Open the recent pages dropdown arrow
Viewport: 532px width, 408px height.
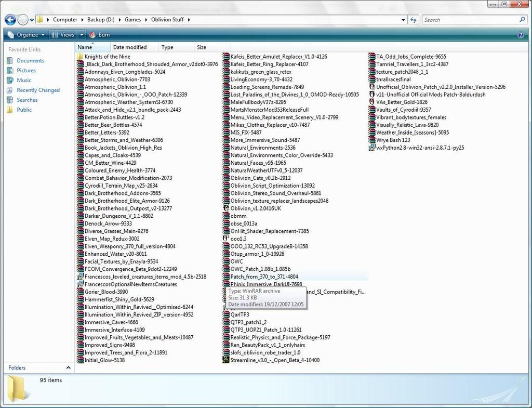pyautogui.click(x=32, y=20)
